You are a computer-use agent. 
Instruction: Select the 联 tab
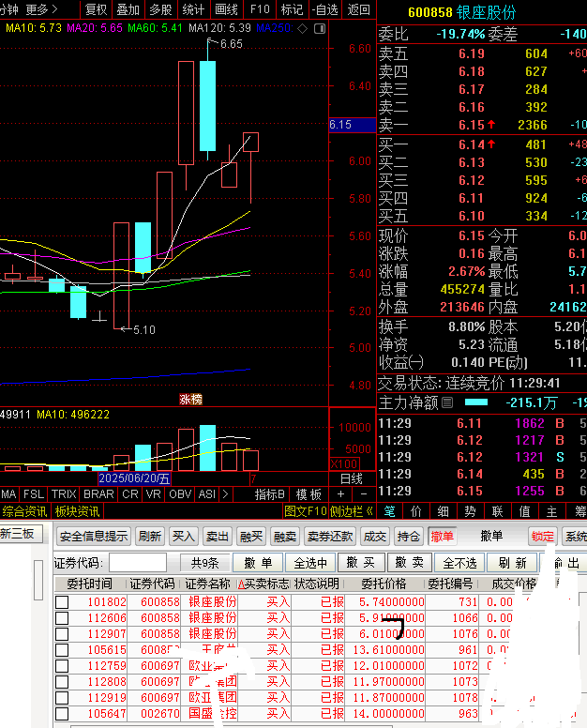click(497, 511)
